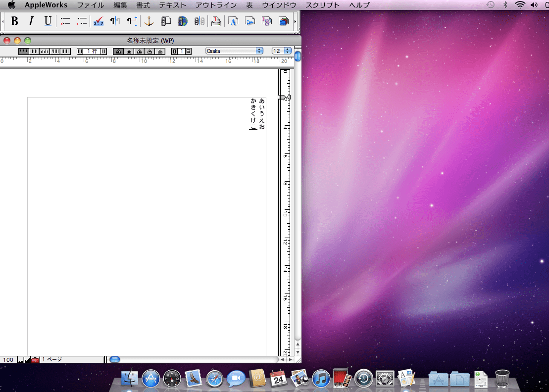Open iTunes from the Dock
The image size is (549, 392).
click(x=321, y=379)
